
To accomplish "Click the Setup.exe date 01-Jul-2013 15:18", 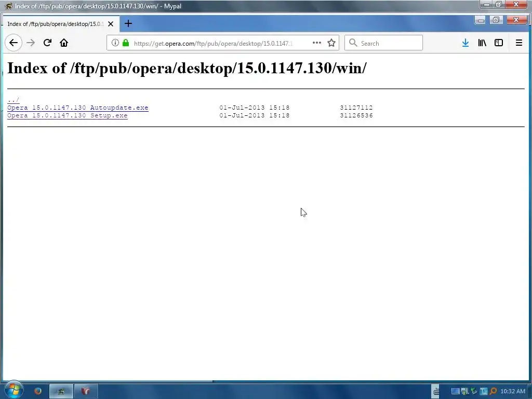I will (255, 115).
